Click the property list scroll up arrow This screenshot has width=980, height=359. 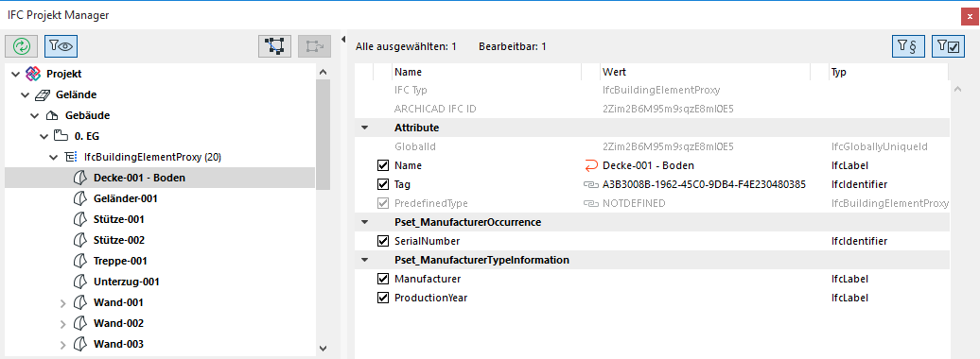[x=957, y=90]
